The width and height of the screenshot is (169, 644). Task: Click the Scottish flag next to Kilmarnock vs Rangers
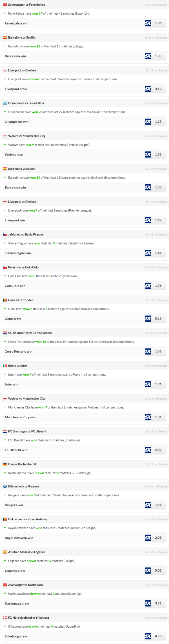[x=5, y=486]
